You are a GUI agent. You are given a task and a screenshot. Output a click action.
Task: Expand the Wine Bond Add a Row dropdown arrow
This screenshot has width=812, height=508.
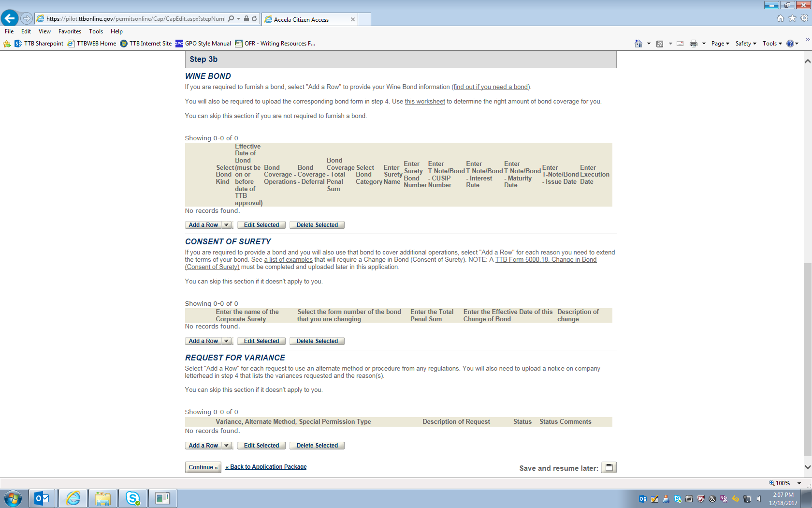point(226,225)
